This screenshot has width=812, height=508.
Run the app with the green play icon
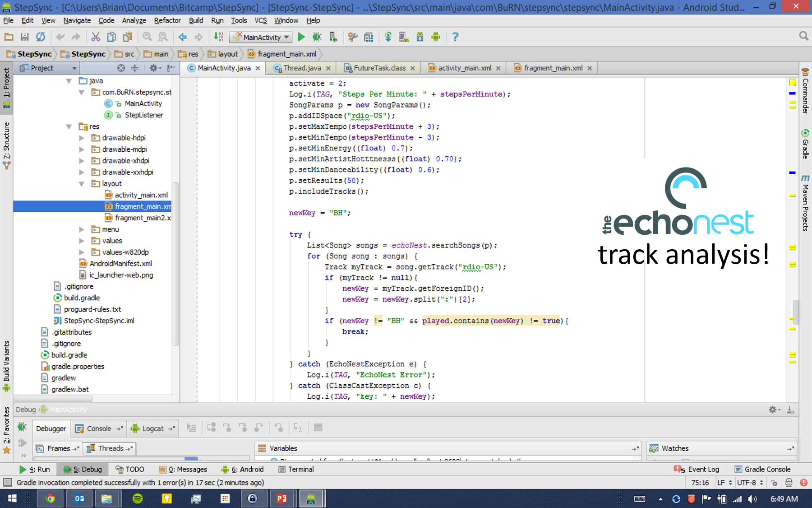[301, 37]
